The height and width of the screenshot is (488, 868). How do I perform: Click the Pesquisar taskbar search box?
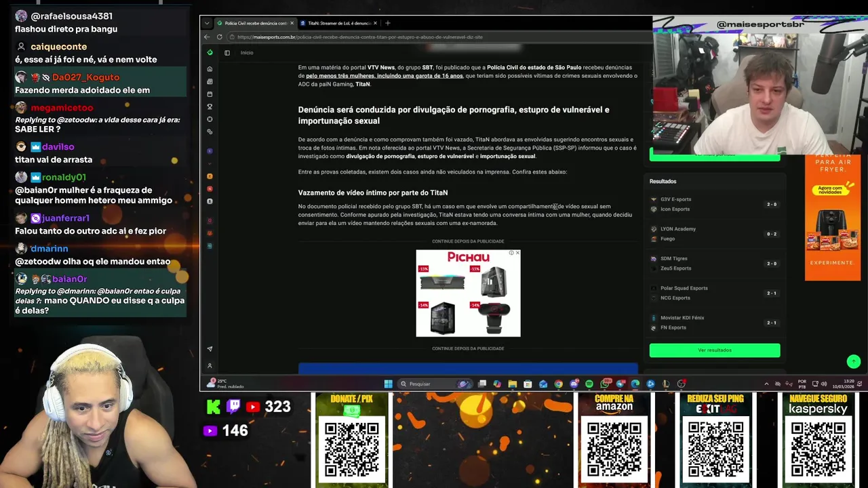pos(434,384)
